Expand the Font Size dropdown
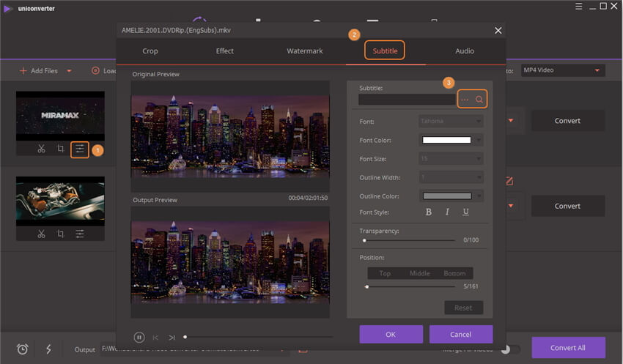This screenshot has height=364, width=623. click(x=451, y=159)
